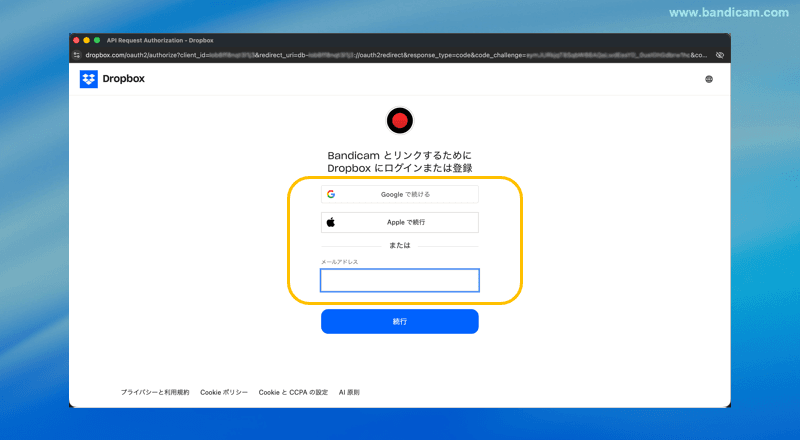Minimize the window with yellow button
800x440 pixels.
tap(86, 40)
